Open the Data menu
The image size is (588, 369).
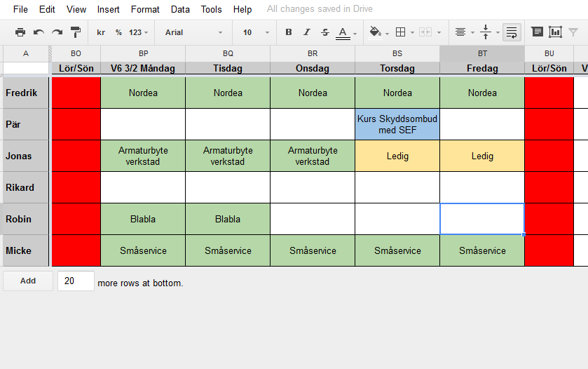pos(180,9)
